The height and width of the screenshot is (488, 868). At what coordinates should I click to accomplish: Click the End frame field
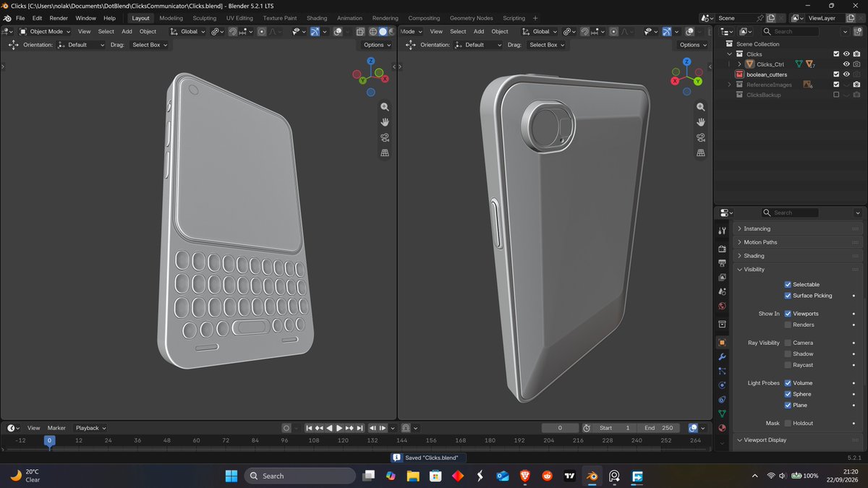659,428
